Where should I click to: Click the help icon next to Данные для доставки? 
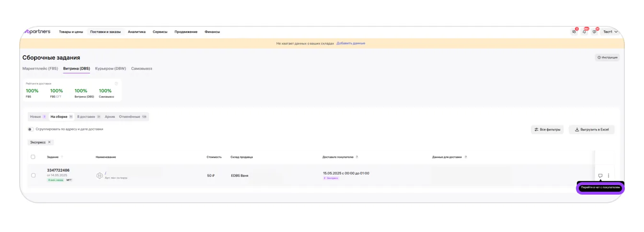[x=466, y=157]
